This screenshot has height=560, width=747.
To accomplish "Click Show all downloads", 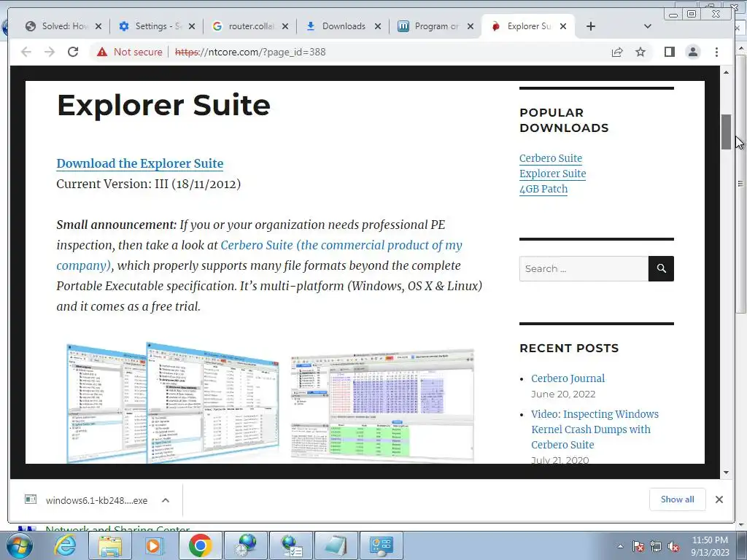I will [677, 499].
